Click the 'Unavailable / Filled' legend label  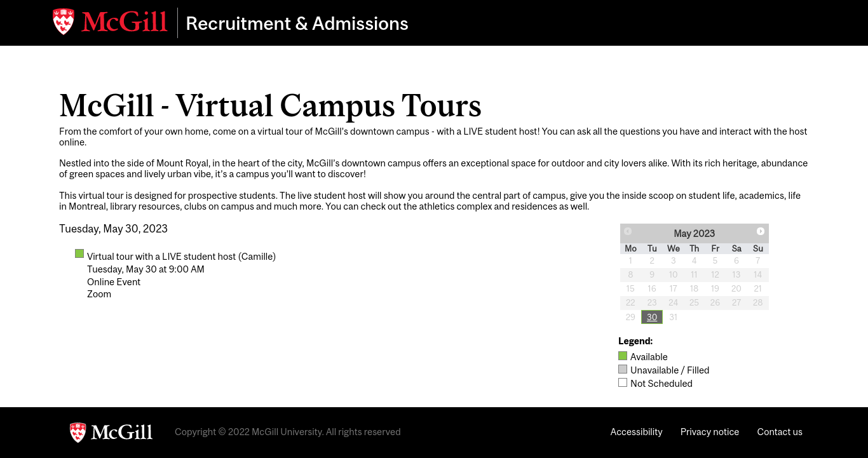(x=670, y=370)
